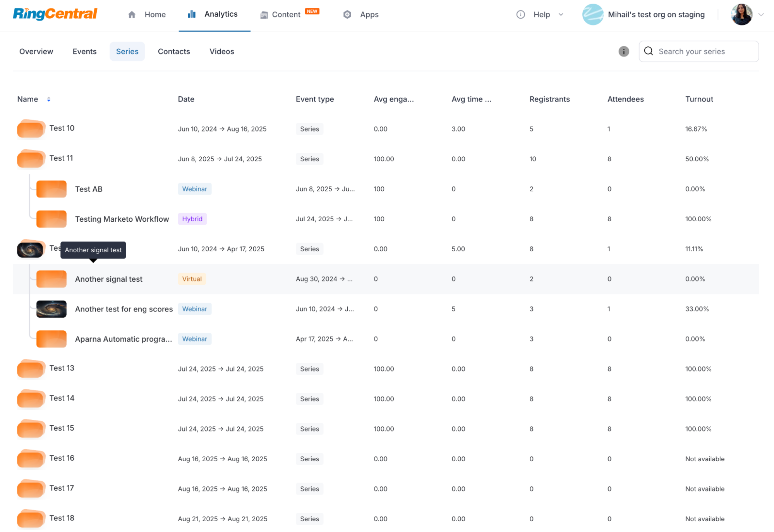Select the Series tab
774x532 pixels.
pos(127,51)
